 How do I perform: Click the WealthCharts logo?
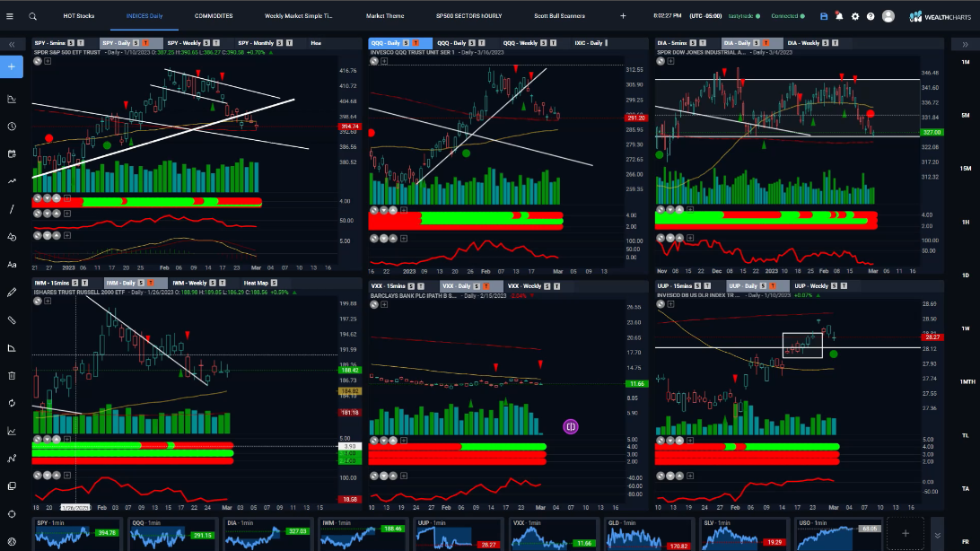click(x=940, y=16)
